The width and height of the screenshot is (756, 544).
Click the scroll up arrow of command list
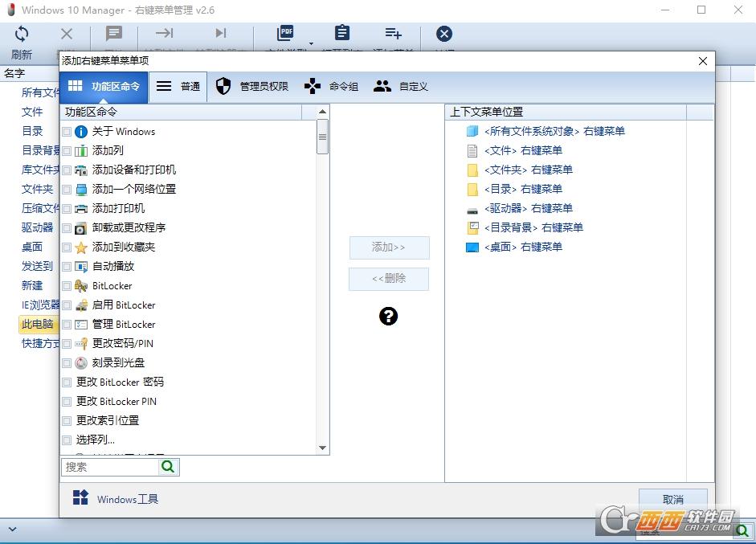point(322,112)
